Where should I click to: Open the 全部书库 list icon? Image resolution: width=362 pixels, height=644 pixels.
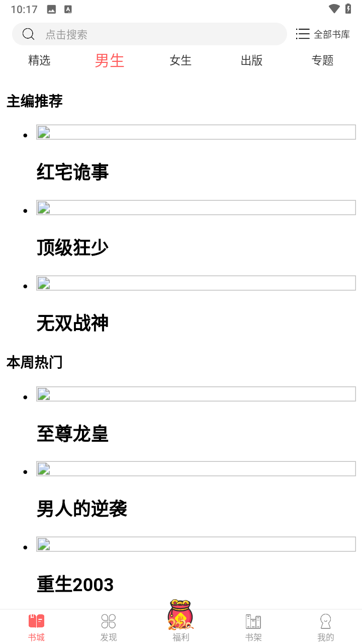click(x=303, y=34)
